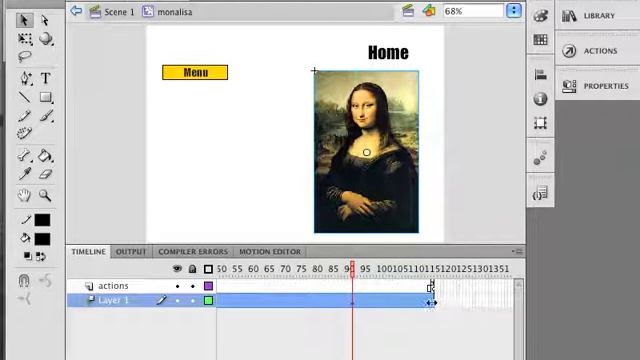Open the fill color swatch

point(42,239)
